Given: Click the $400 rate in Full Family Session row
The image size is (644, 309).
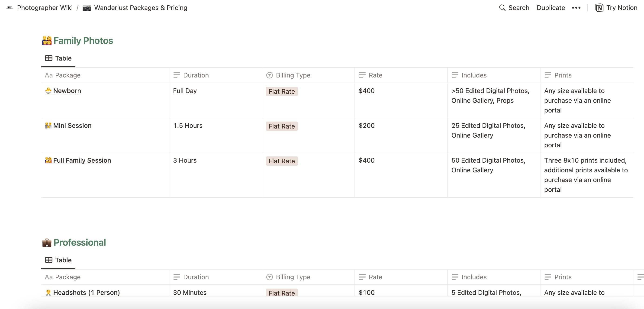Looking at the screenshot, I should coord(367,160).
